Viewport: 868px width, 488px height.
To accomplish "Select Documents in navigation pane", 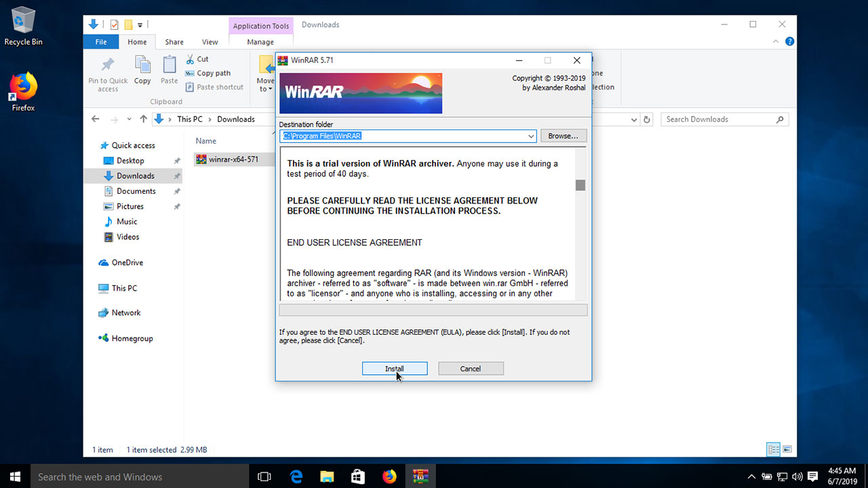I will 136,191.
